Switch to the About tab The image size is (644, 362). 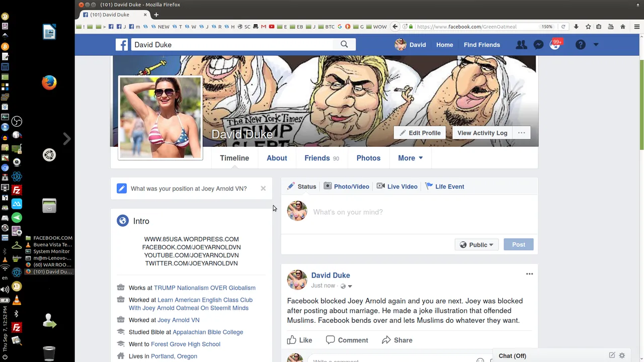(277, 158)
